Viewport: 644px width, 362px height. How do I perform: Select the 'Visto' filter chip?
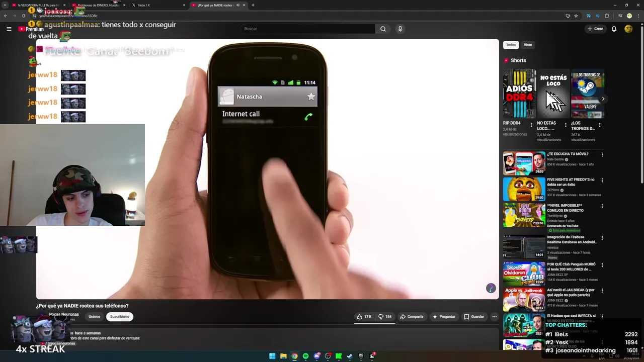click(x=528, y=45)
